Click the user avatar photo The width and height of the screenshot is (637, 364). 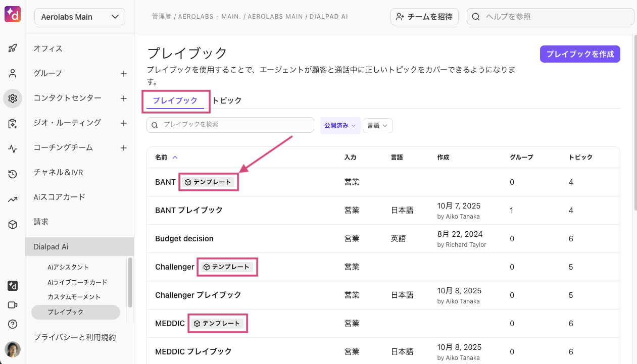[13, 349]
